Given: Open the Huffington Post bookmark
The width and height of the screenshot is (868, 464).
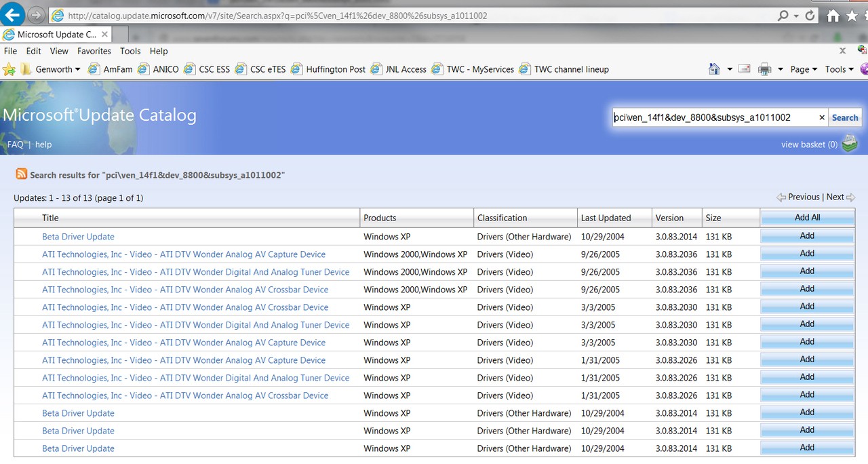Looking at the screenshot, I should coord(328,69).
